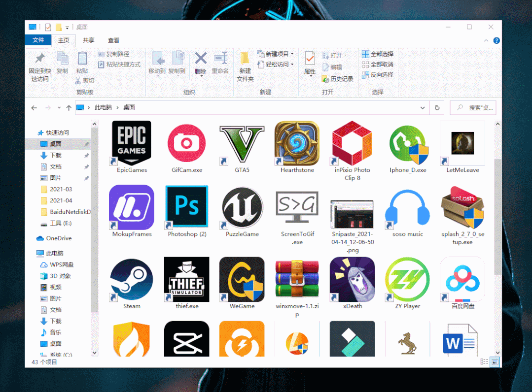Select the Steam shortcut icon
The width and height of the screenshot is (532, 392).
(132, 279)
